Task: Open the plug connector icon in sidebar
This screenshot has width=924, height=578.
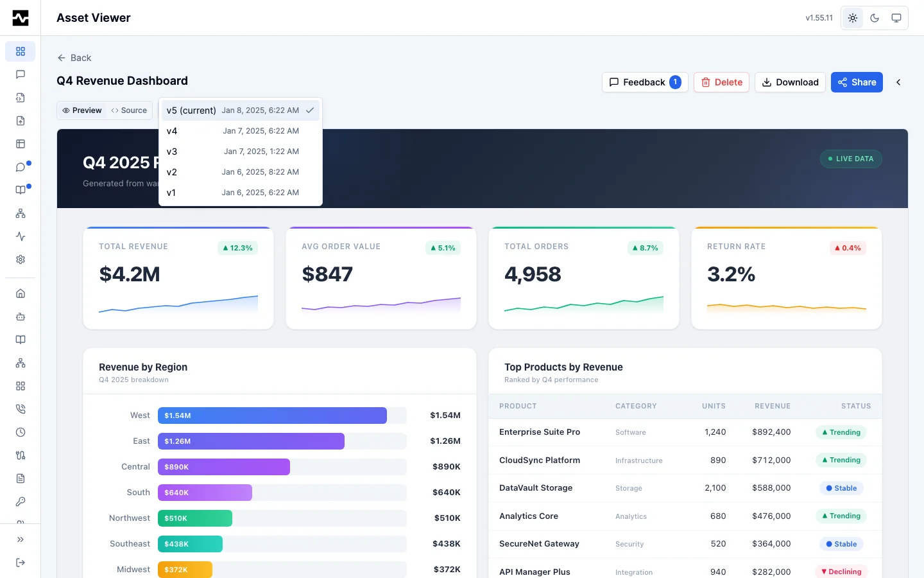Action: click(x=21, y=455)
